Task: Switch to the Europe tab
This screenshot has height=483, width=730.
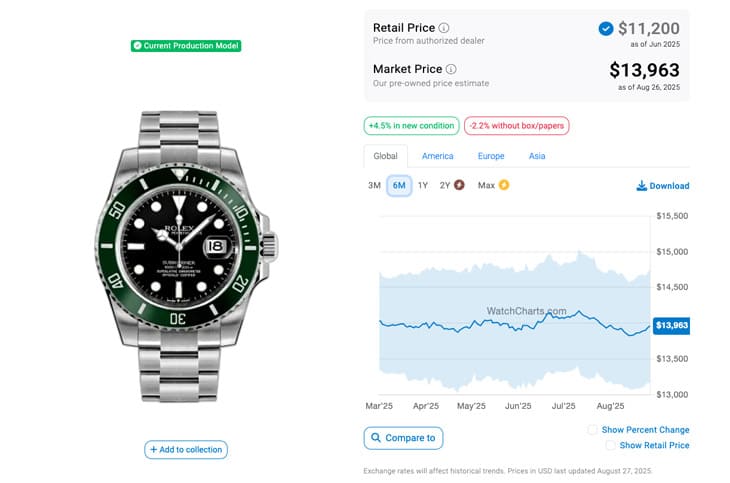Action: pos(491,156)
